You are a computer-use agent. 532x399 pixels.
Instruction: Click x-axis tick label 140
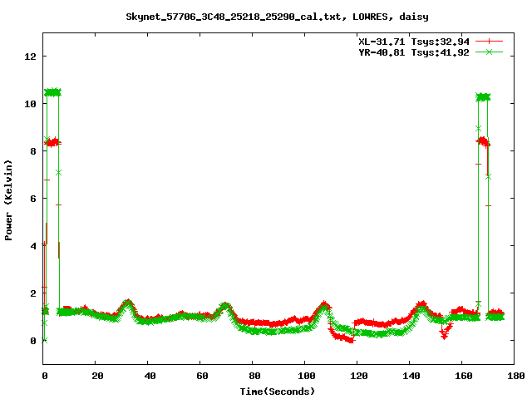click(411, 376)
